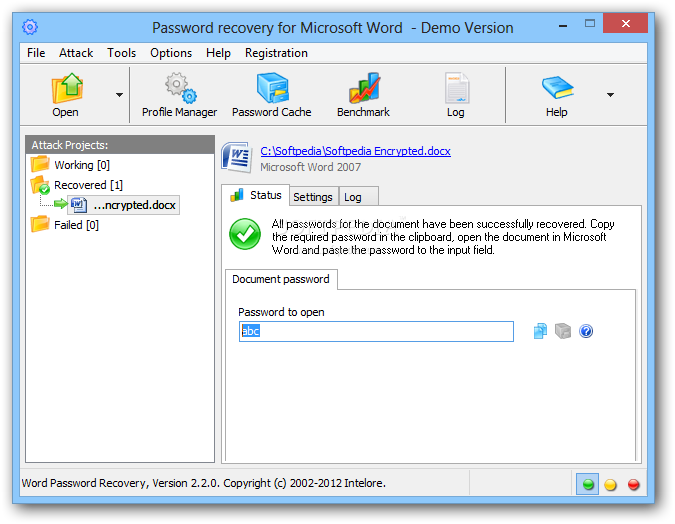Expand the Help toolbar dropdown arrow
The image size is (675, 524).
point(610,95)
